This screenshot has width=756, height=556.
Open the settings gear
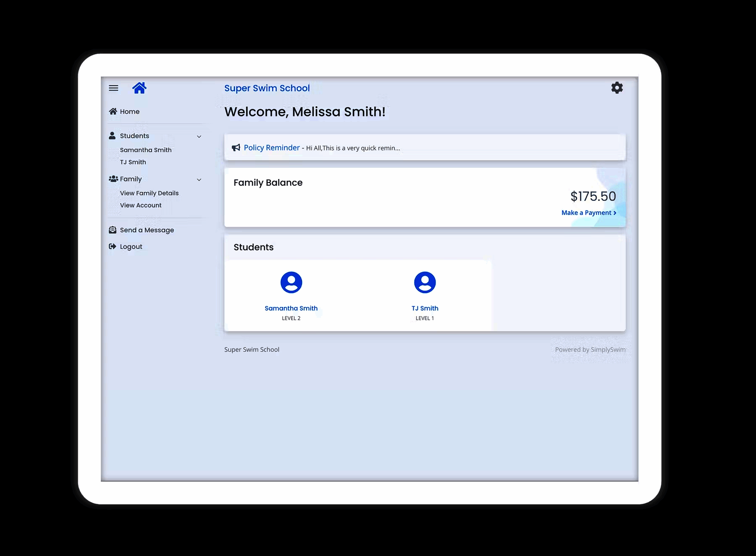617,87
